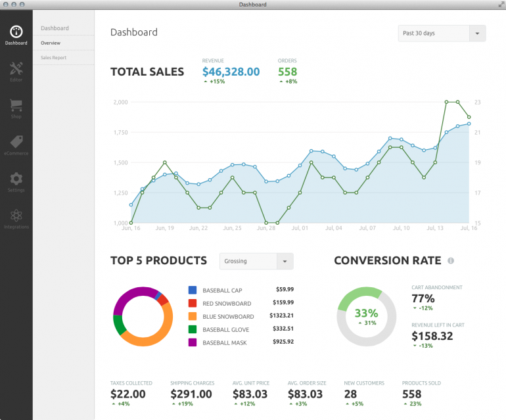Click the Baseball Cap blue swatch

[193, 290]
